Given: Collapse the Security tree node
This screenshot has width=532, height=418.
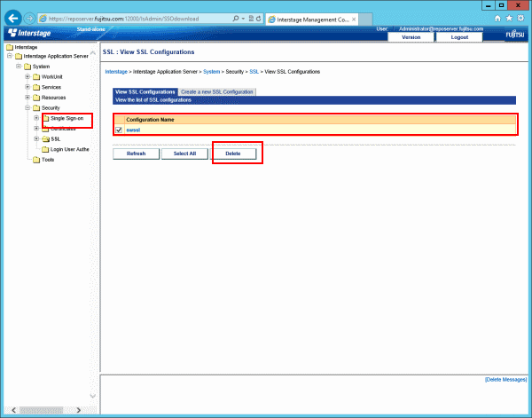Looking at the screenshot, I should pos(27,107).
